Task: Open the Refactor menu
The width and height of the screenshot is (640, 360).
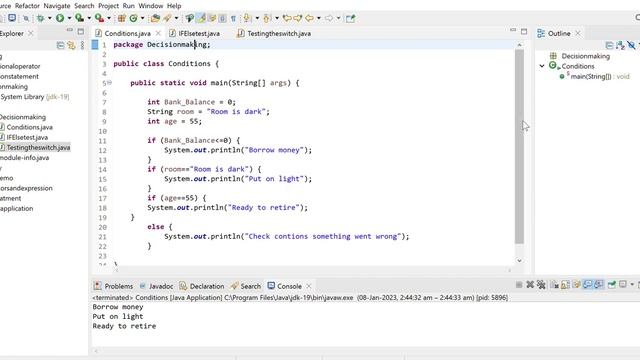Action: [27, 6]
